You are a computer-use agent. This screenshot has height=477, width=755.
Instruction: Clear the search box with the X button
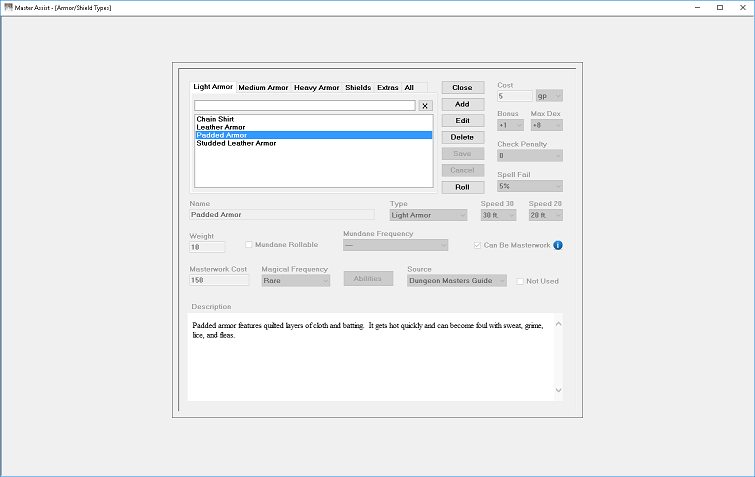click(x=425, y=106)
